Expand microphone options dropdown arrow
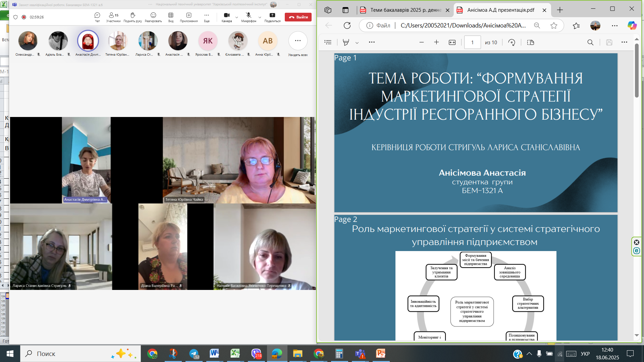Viewport: 644px width, 362px height. (x=260, y=17)
